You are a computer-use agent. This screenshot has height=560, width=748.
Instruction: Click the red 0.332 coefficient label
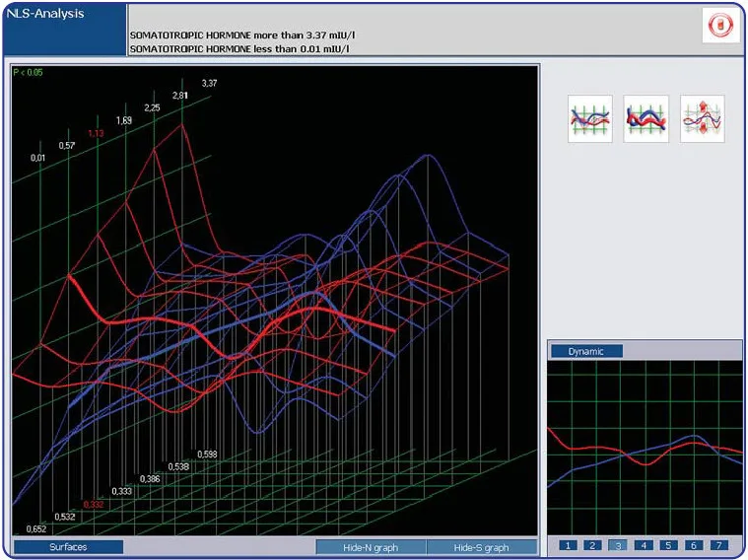(94, 504)
